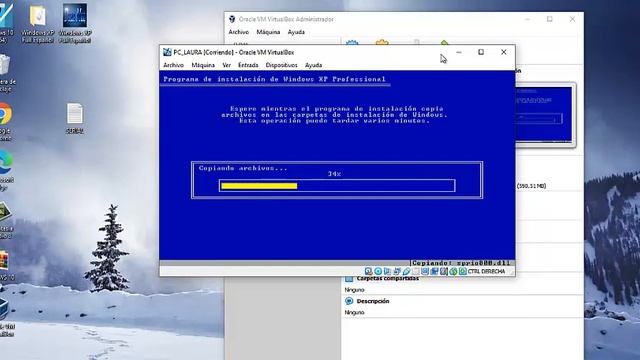Click the 34% progress label
640x360 pixels.
point(334,174)
